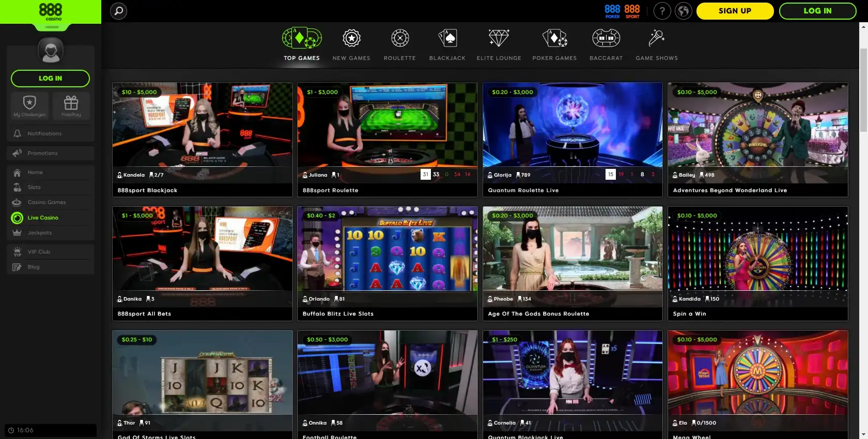Open Quantum Roulette Live game thumbnail
The width and height of the screenshot is (868, 439).
[572, 129]
